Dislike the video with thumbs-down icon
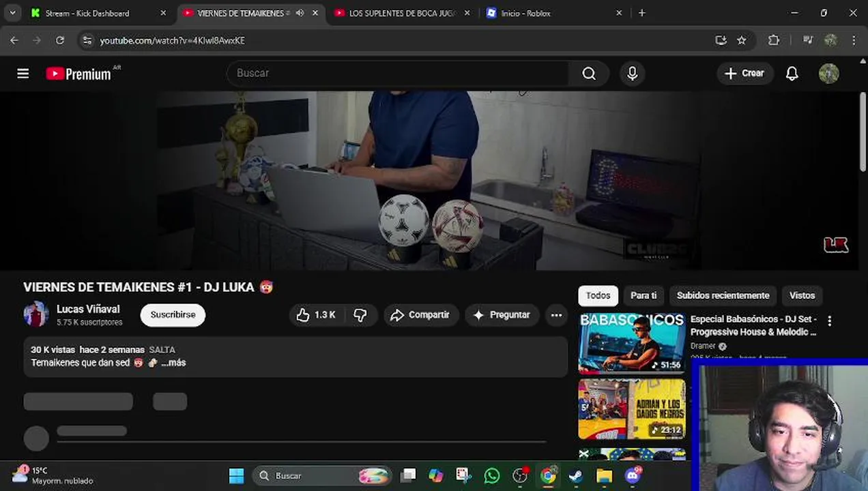 tap(360, 315)
